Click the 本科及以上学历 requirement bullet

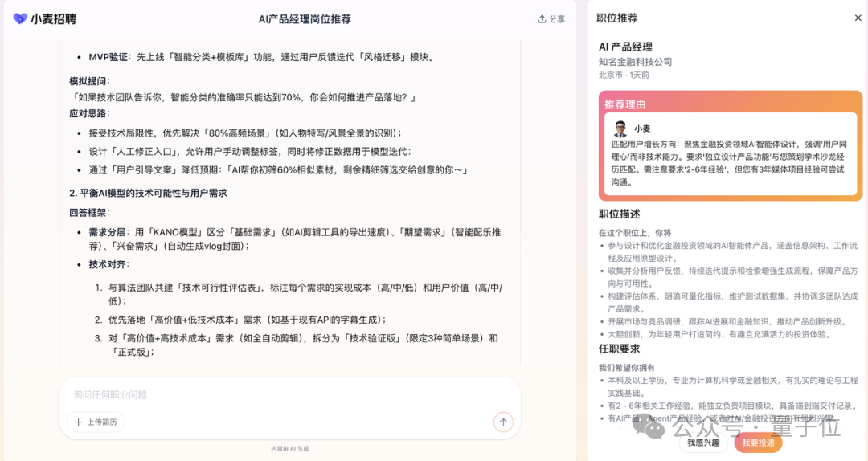pos(733,386)
